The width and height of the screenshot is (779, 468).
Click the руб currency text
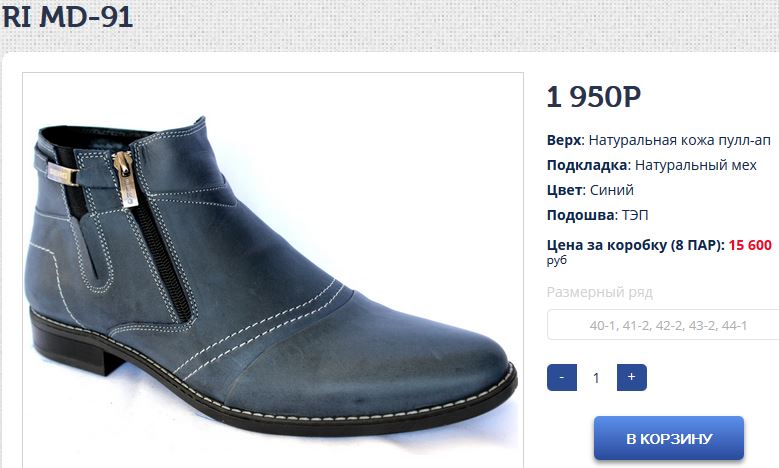click(x=557, y=260)
